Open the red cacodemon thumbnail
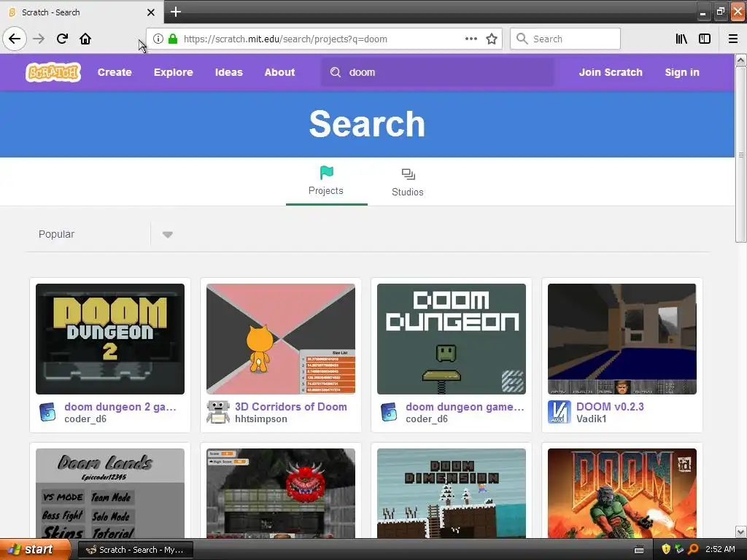 (281, 494)
